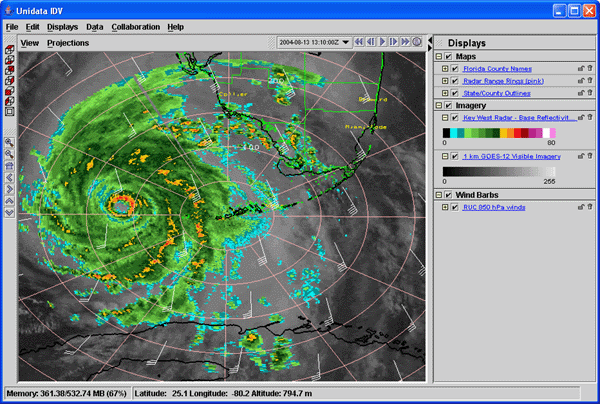Toggle visibility of Florida County Names
Viewport: 600px width, 404px height.
tap(454, 68)
